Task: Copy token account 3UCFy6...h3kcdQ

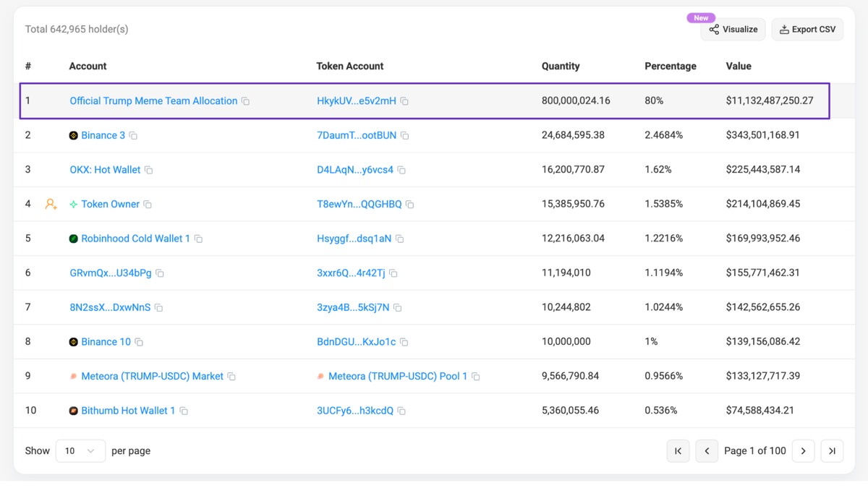Action: [x=402, y=411]
